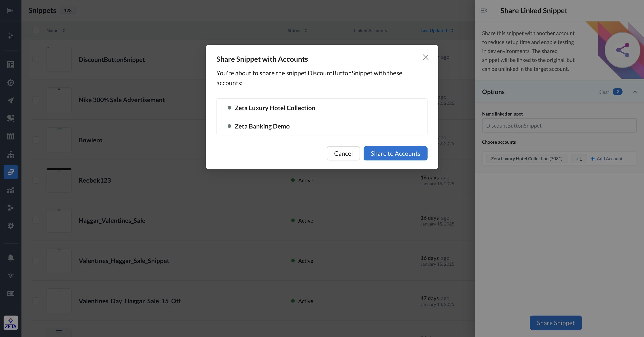Open the dashboard layout sidebar icon
The image size is (644, 337).
tap(11, 65)
